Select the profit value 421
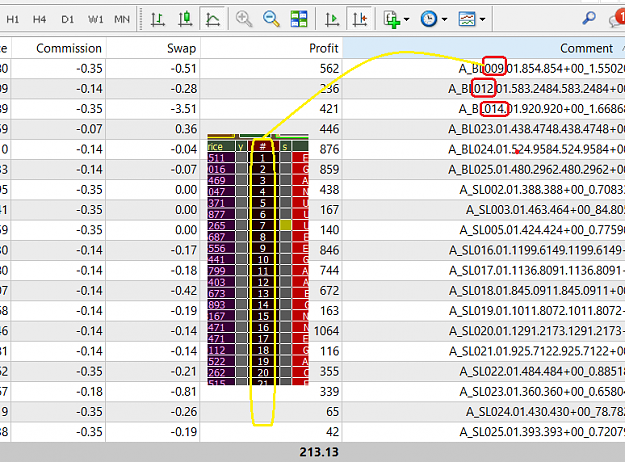 tap(329, 109)
